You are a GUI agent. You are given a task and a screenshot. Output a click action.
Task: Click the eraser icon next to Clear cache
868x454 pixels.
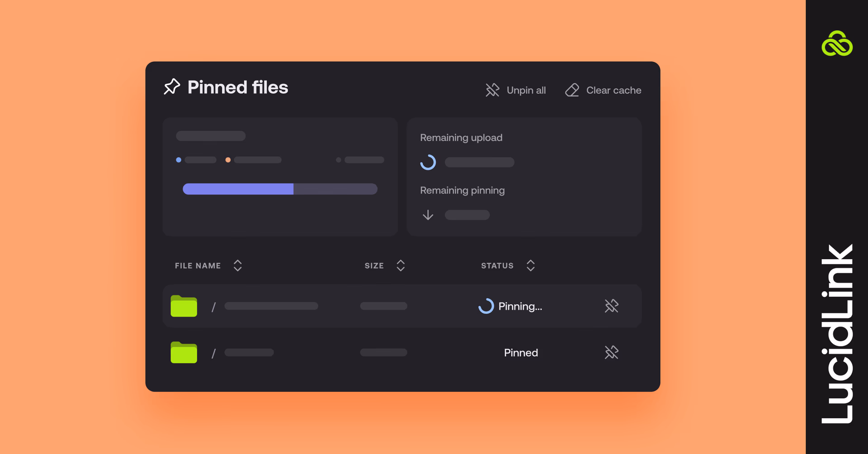[571, 90]
